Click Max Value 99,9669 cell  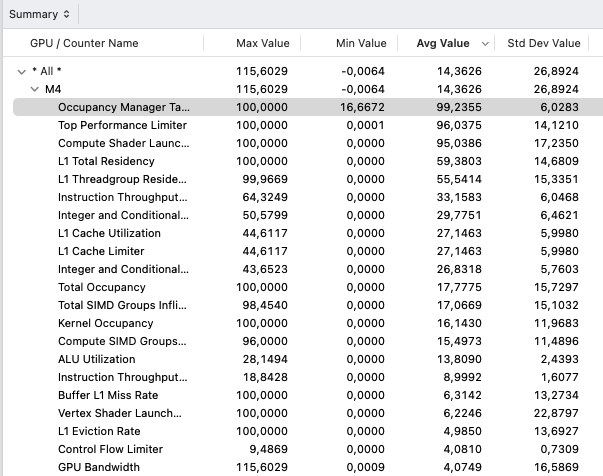(265, 179)
